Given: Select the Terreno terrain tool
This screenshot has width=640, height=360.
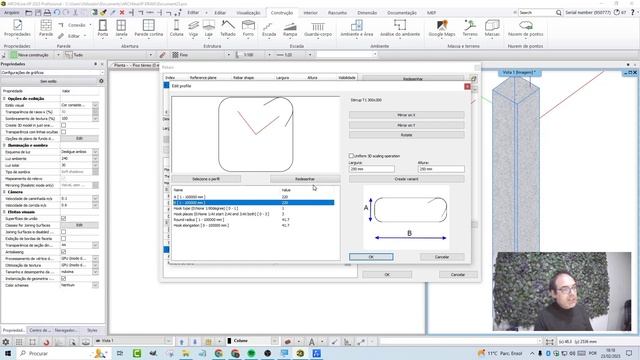Looking at the screenshot, I should pos(470,28).
